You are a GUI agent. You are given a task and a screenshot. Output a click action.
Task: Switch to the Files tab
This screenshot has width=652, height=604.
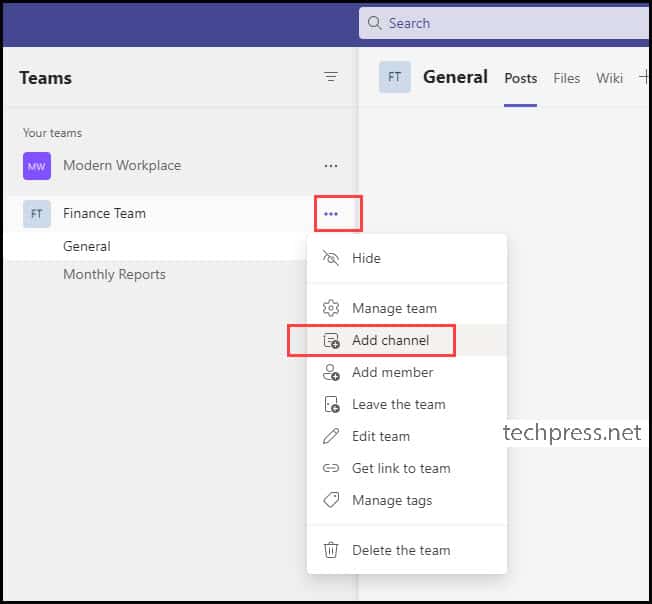[x=566, y=79]
